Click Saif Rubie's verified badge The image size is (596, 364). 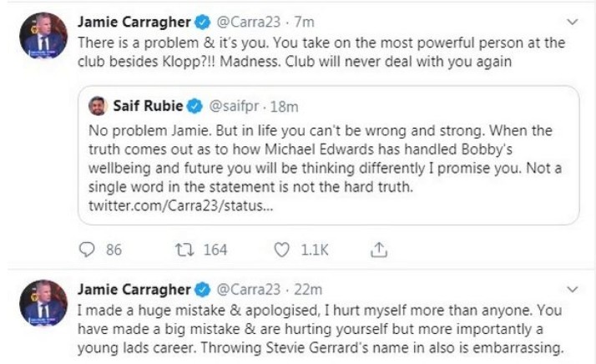[195, 106]
